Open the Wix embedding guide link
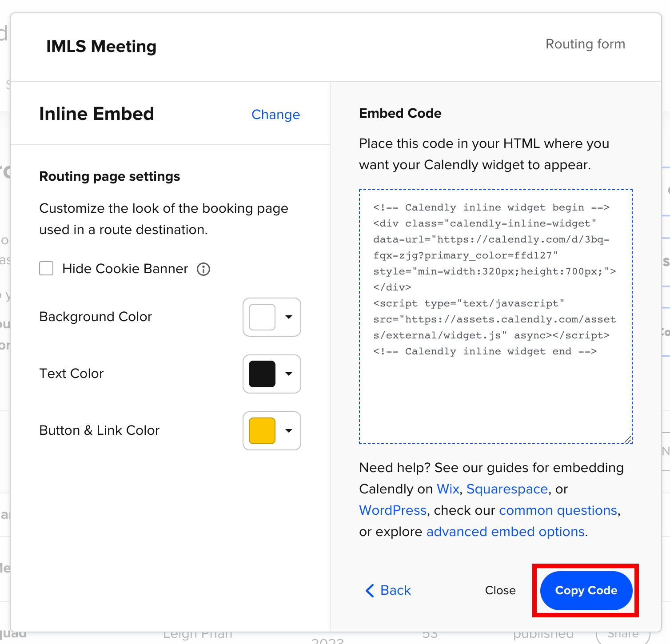Screen dimensions: 670x644 click(448, 489)
